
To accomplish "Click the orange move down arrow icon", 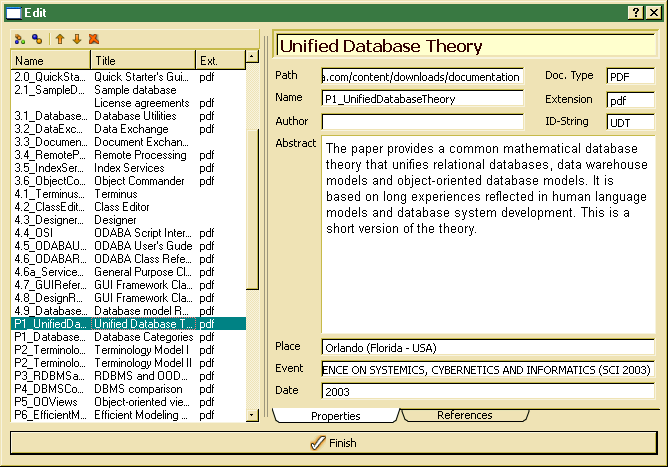I will coord(76,39).
